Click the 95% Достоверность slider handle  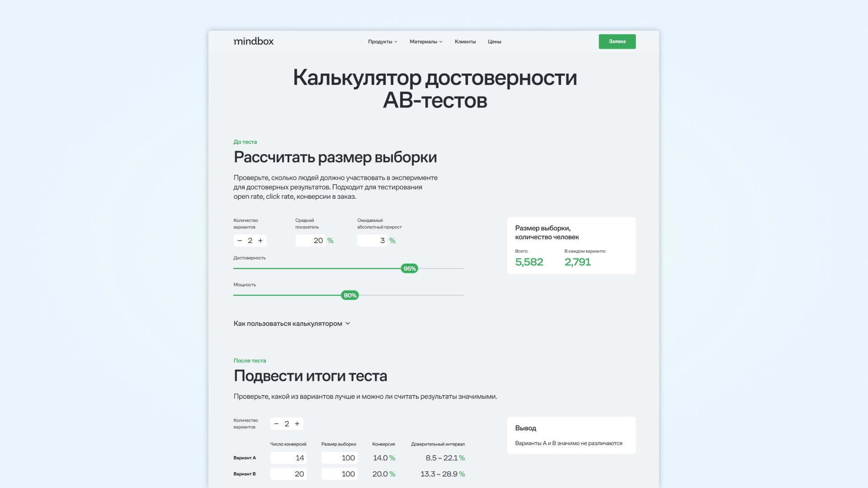(x=409, y=268)
